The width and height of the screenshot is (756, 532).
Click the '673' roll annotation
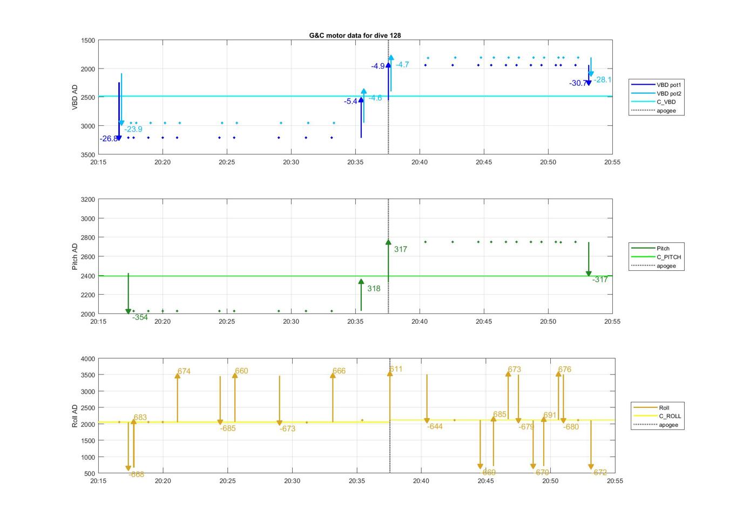click(515, 370)
